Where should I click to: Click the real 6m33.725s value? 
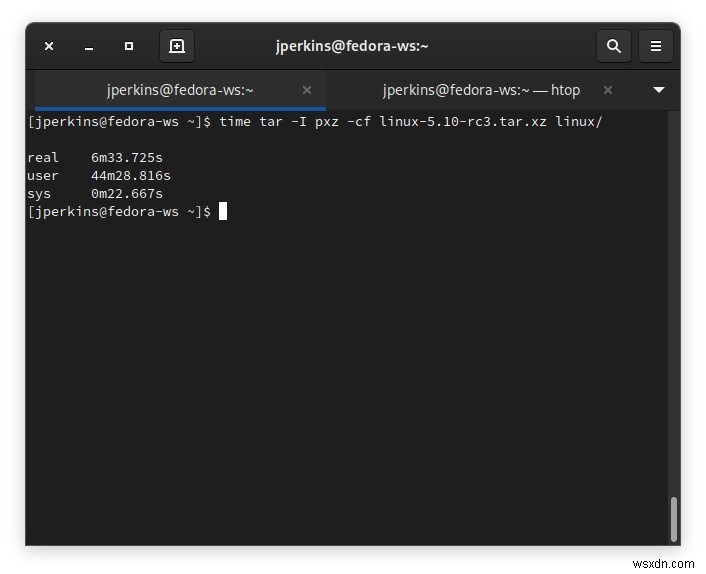tap(127, 158)
